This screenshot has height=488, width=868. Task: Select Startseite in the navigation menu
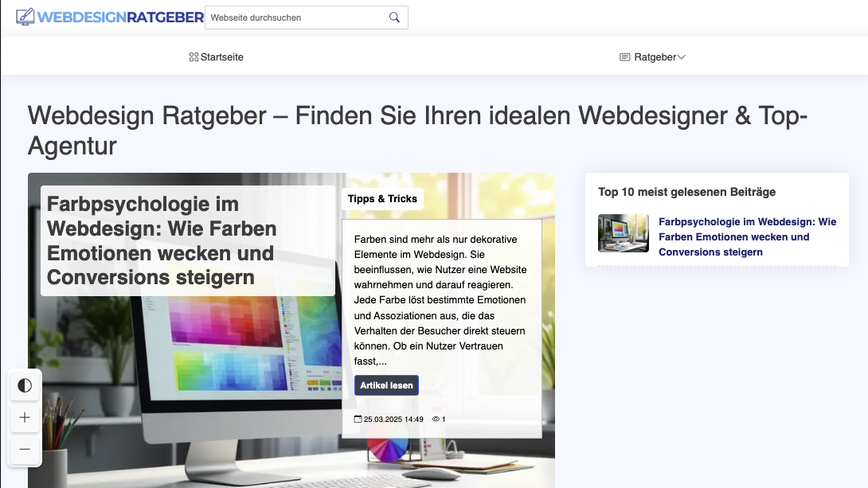click(222, 57)
